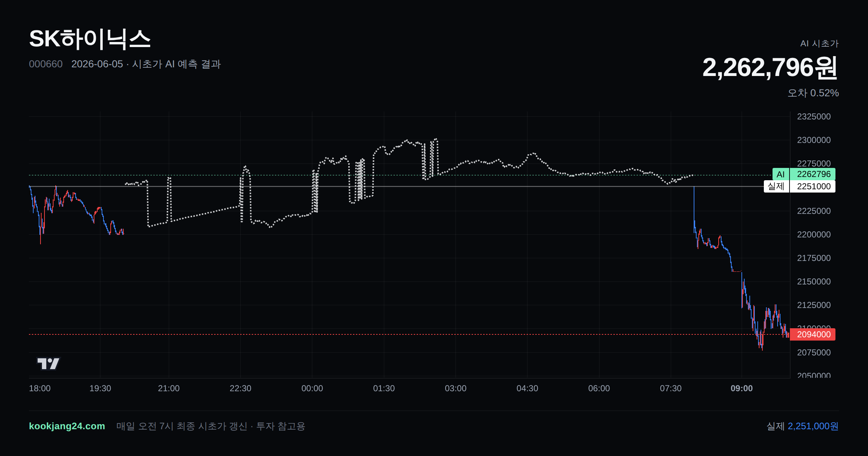Click the 06:00 time axis label
The height and width of the screenshot is (456, 868).
[x=599, y=388]
